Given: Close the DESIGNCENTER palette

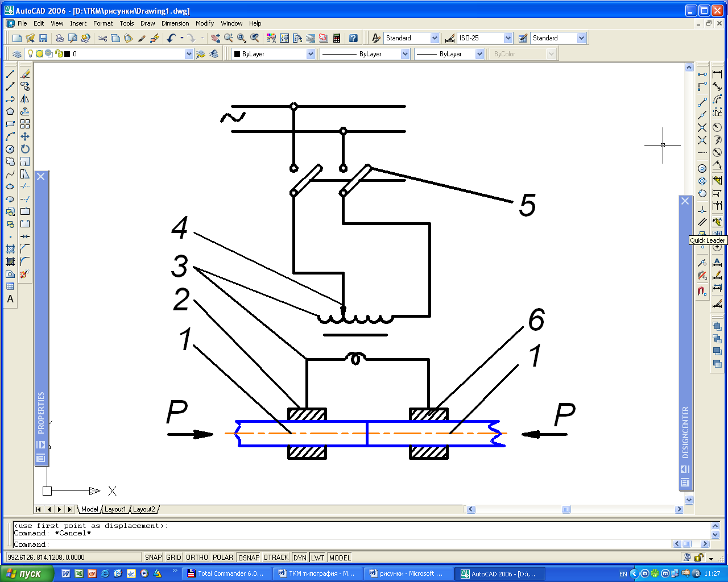Looking at the screenshot, I should [685, 201].
